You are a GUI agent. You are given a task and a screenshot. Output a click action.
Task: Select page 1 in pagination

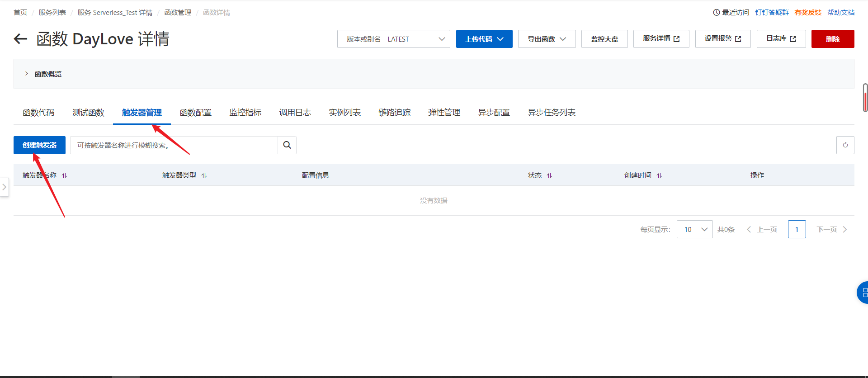click(x=797, y=229)
